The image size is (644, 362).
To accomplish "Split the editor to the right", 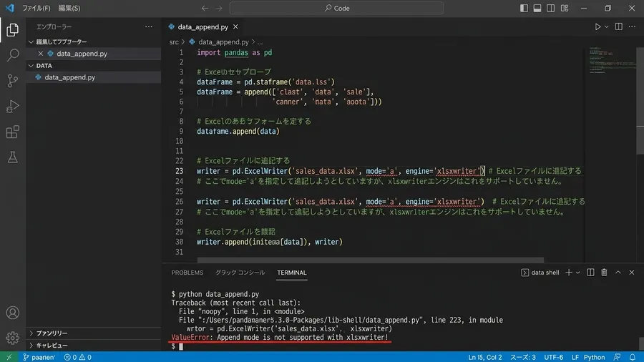I will coord(618,26).
